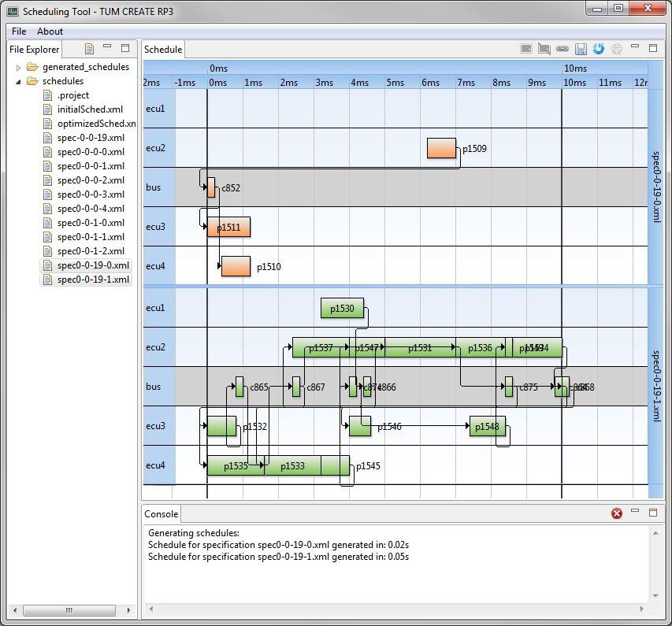The image size is (672, 626).
Task: Collapse the Console panel using its minimize control
Action: click(634, 513)
